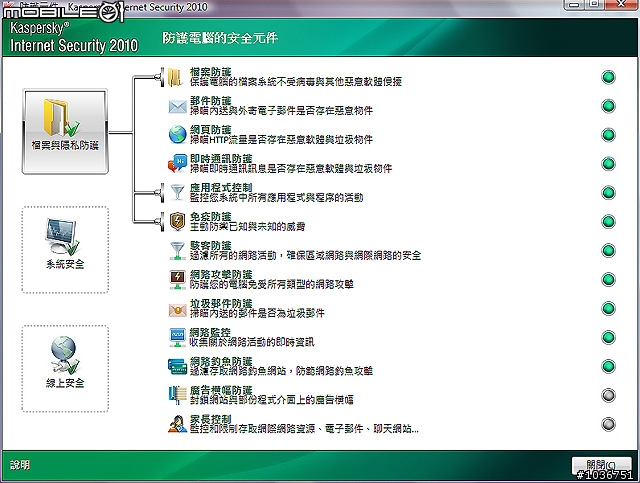Open the 駭客防護 title link
This screenshot has height=483, width=640.
click(x=211, y=246)
